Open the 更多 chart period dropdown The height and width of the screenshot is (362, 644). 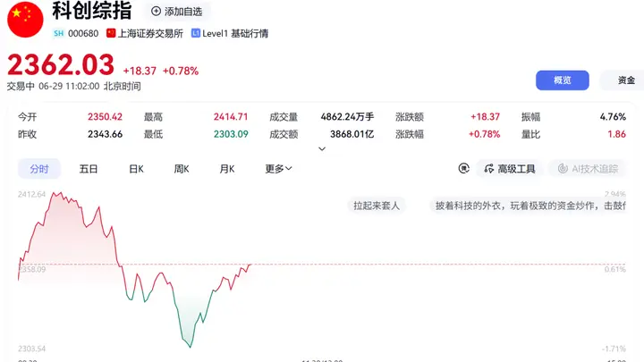pos(278,169)
